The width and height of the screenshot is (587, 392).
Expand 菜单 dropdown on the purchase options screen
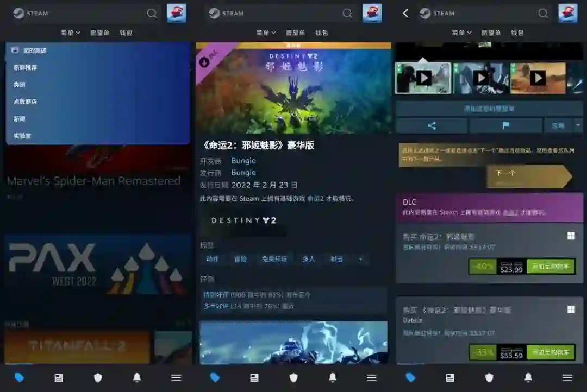point(461,33)
